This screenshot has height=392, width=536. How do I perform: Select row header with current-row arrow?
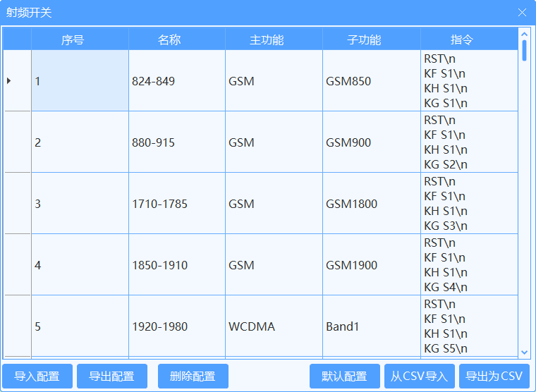[17, 80]
